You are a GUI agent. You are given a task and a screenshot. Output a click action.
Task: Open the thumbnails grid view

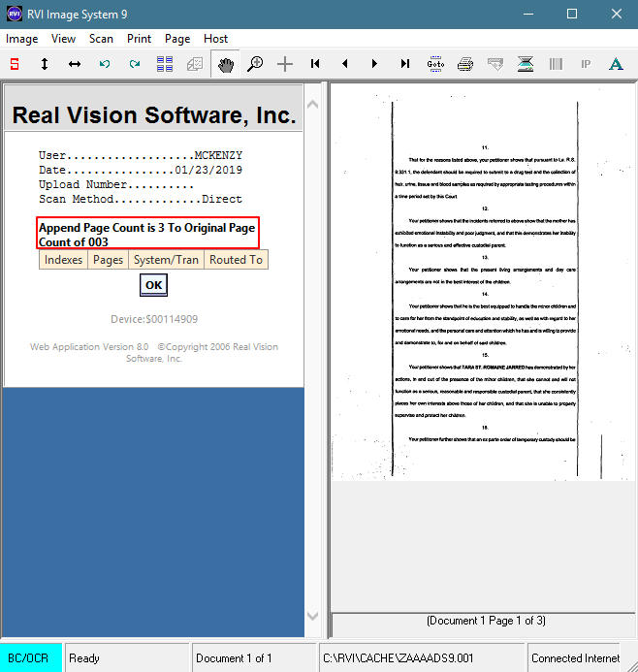click(165, 64)
